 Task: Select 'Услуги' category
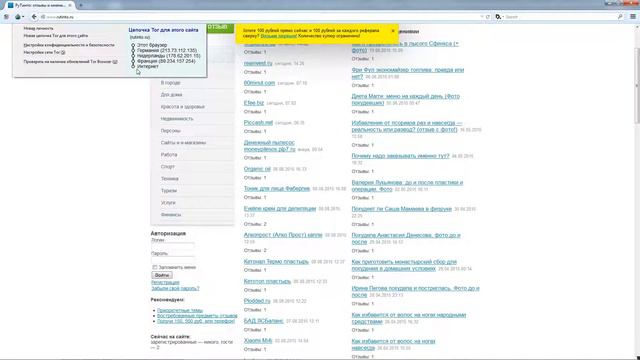(168, 203)
